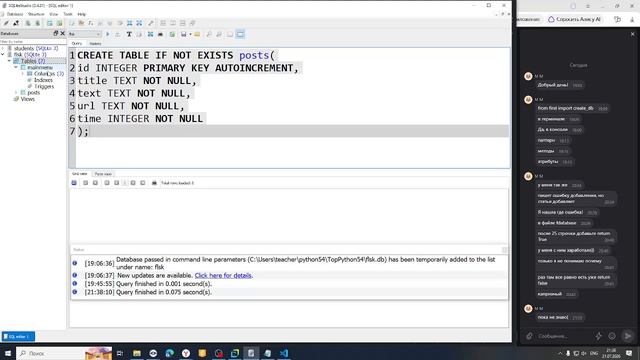Open the View menu
The height and width of the screenshot is (360, 640).
tap(53, 14)
